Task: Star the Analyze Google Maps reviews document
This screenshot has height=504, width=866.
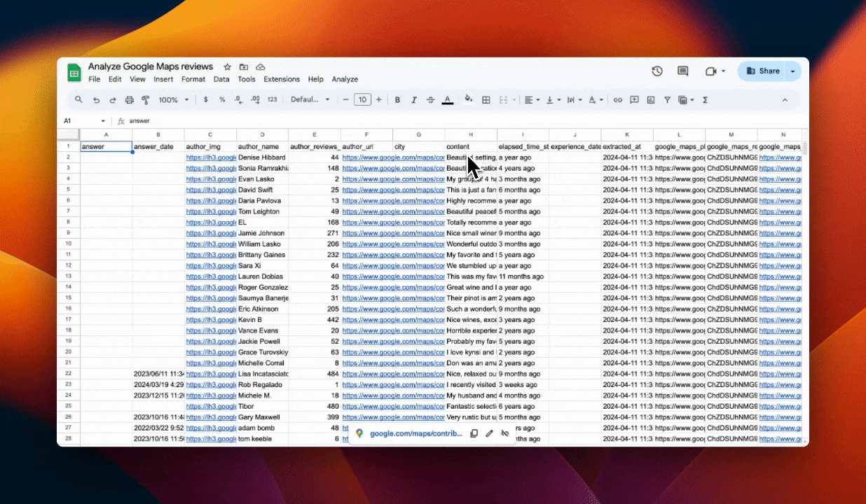Action: point(227,67)
